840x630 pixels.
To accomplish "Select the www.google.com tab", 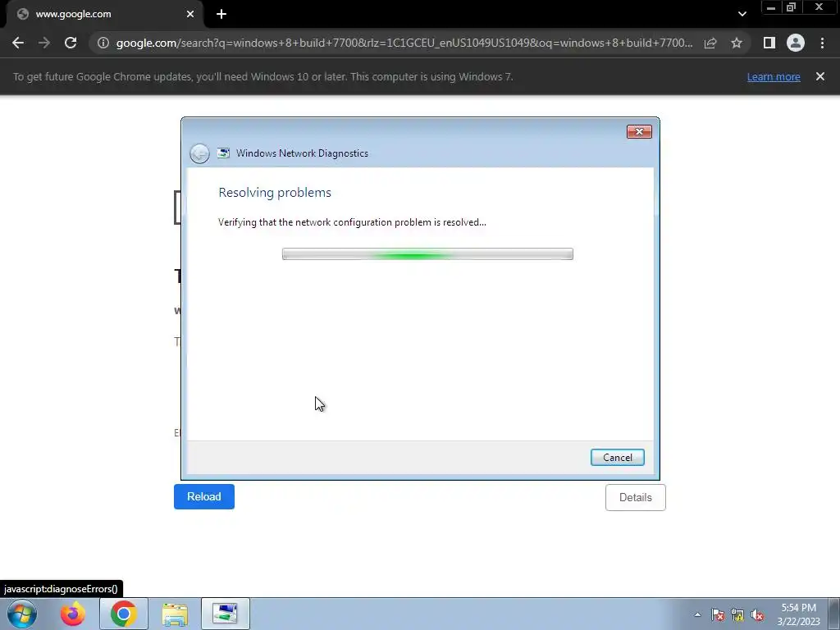I will 104,15.
